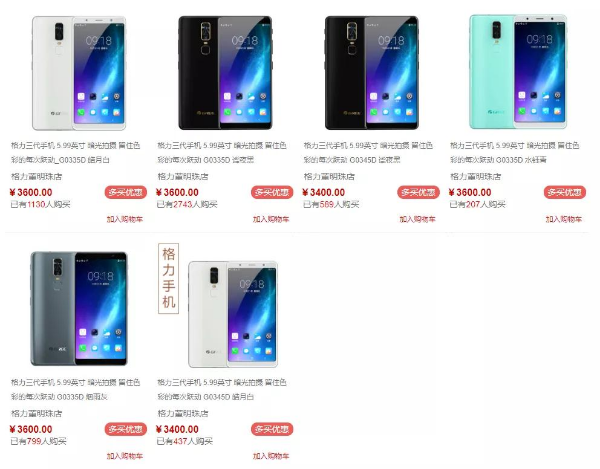View the mint green phone product image

(518, 72)
